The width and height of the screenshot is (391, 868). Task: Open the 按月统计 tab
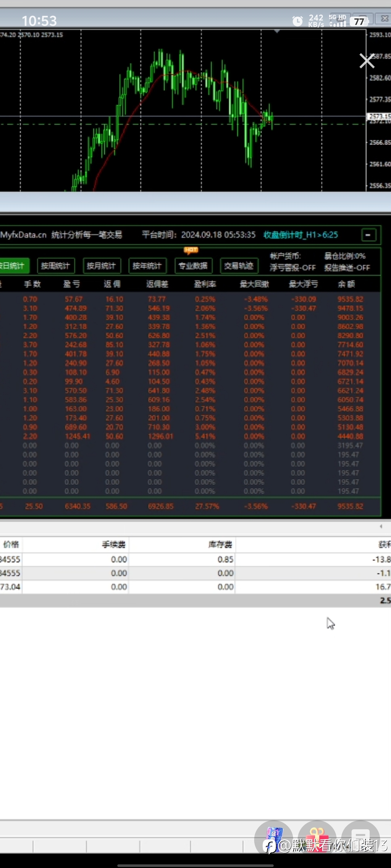(101, 266)
